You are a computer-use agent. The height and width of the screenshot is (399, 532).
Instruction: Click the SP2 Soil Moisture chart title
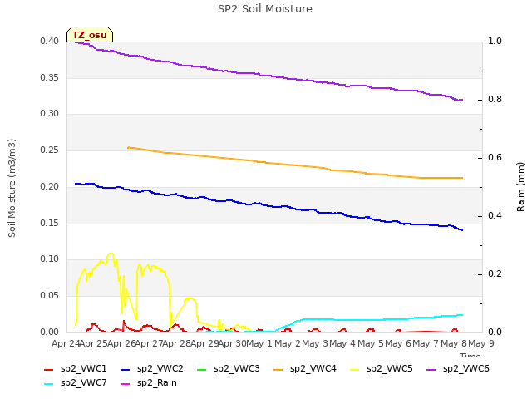[265, 9]
